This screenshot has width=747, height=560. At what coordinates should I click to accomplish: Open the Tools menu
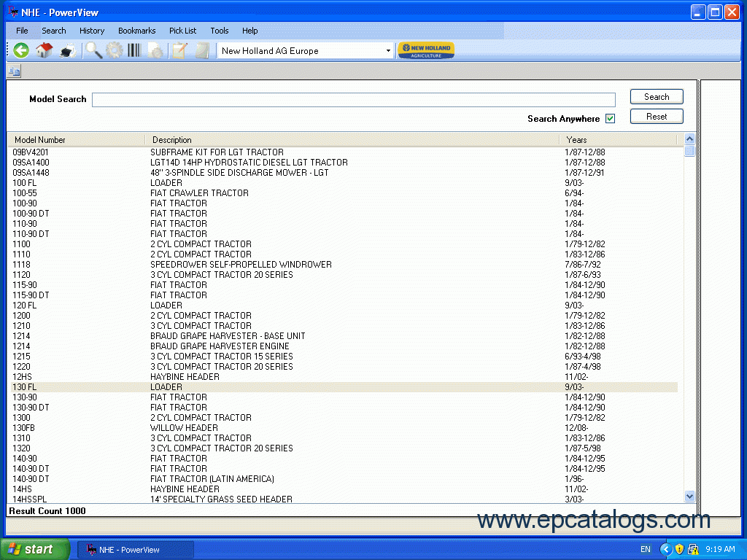click(219, 31)
